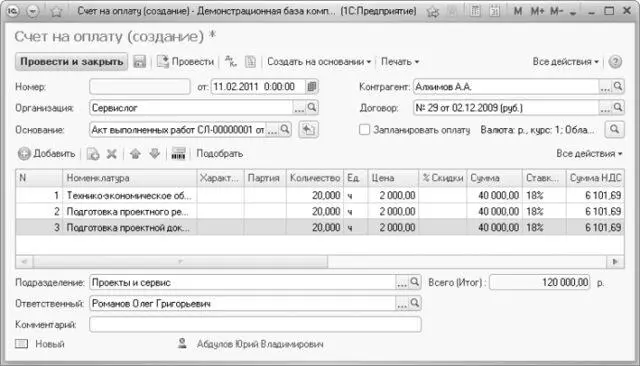Open table Все действия menu
This screenshot has height=366, width=640.
[x=589, y=154]
